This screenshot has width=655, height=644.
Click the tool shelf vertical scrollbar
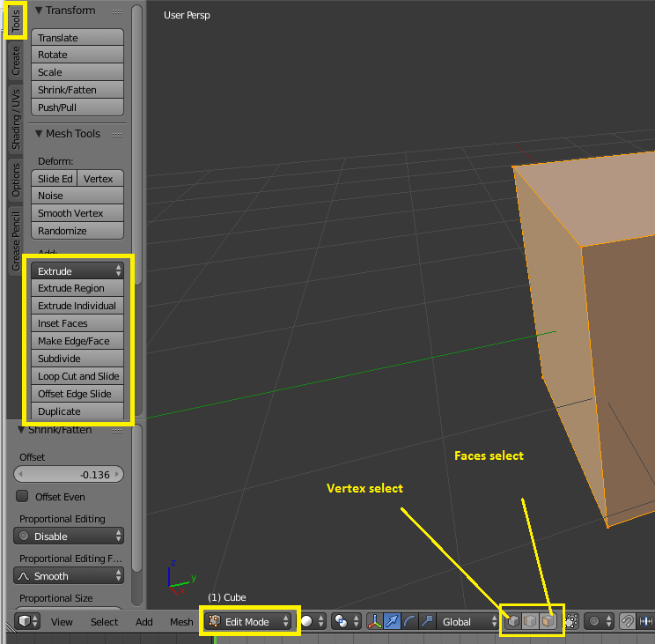point(136,144)
